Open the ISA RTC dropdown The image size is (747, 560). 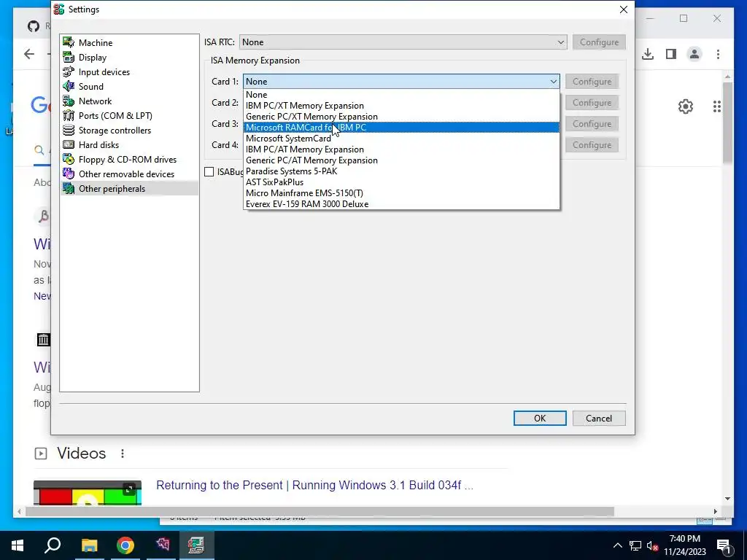pos(403,42)
